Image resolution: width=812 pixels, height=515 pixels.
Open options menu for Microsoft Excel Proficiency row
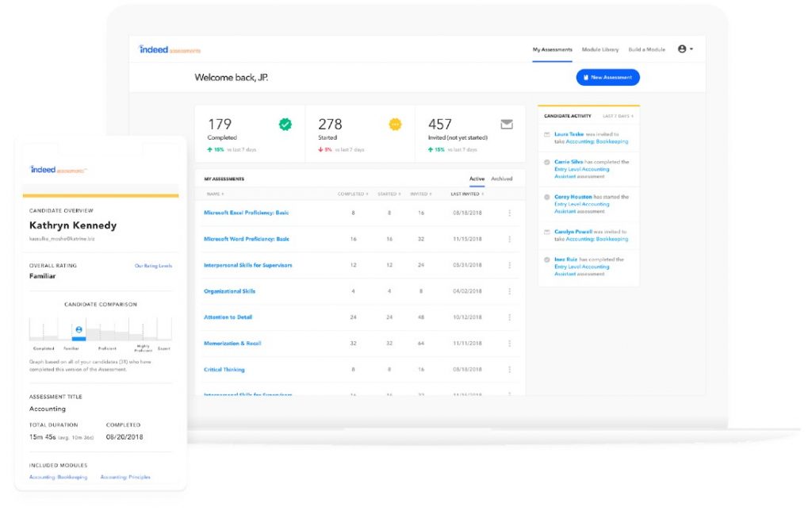510,213
